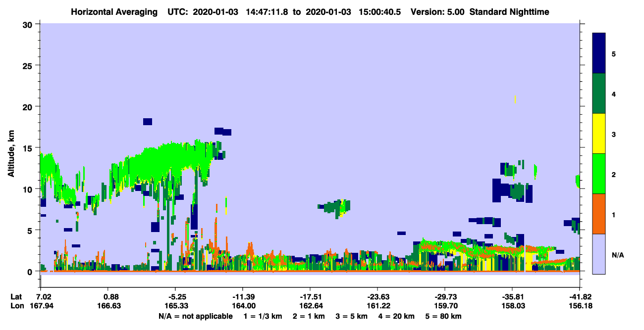Screen dimensions: 644x330
Task: Click longitude value 158.03
Action: point(514,306)
